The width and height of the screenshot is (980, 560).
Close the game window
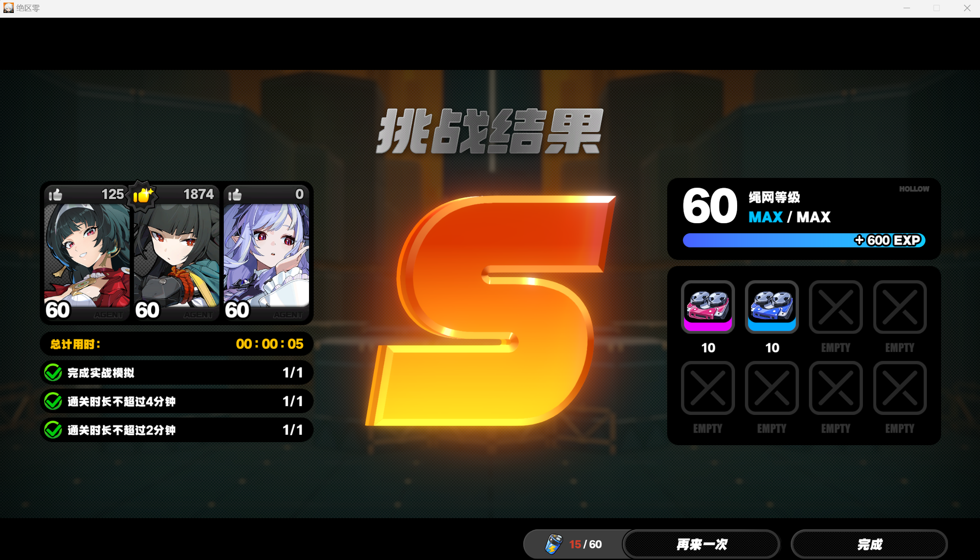[x=967, y=8]
